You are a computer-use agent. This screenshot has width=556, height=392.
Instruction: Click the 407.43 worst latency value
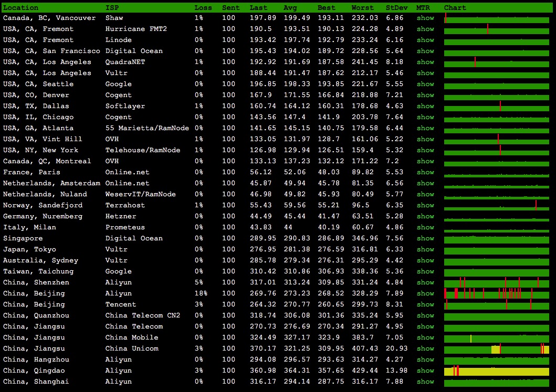(x=364, y=348)
